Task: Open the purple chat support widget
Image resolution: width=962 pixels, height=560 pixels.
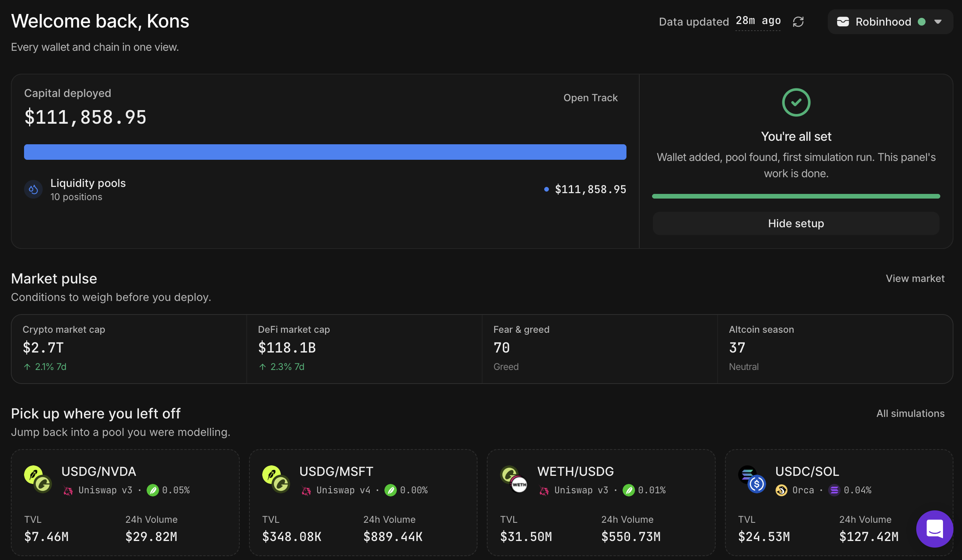Action: 935,529
